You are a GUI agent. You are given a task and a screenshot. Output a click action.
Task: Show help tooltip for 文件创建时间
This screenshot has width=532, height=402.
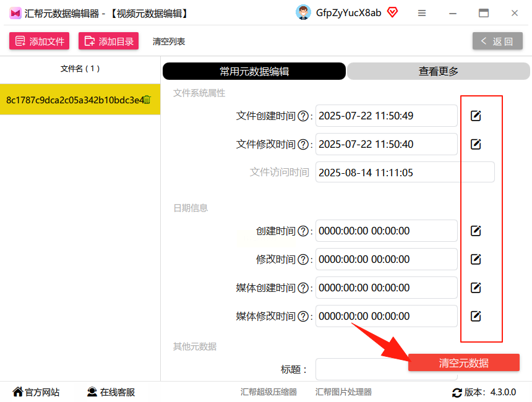[303, 116]
